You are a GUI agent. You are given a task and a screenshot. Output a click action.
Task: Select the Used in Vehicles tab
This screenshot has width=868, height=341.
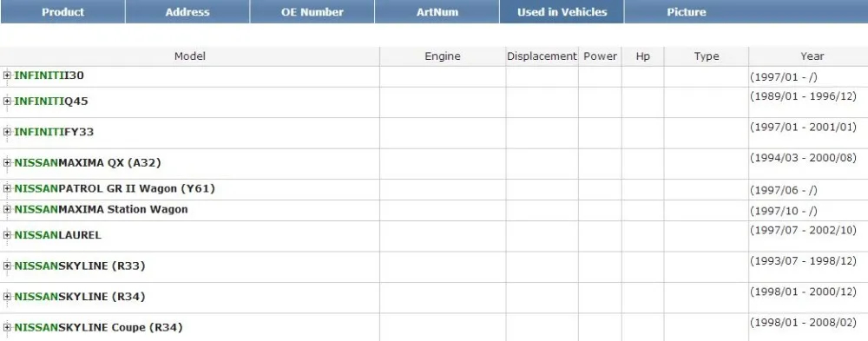click(x=562, y=11)
